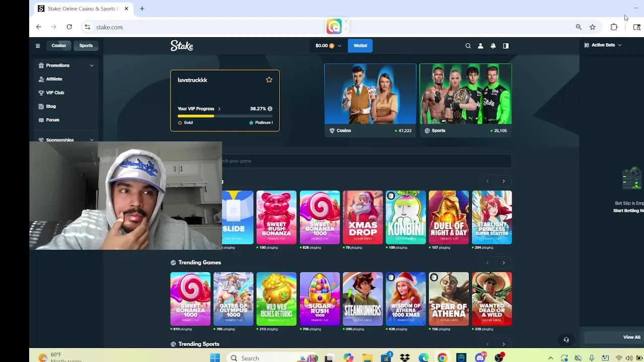The height and width of the screenshot is (362, 644).
Task: Switch to the Casino tab
Action: tap(58, 46)
